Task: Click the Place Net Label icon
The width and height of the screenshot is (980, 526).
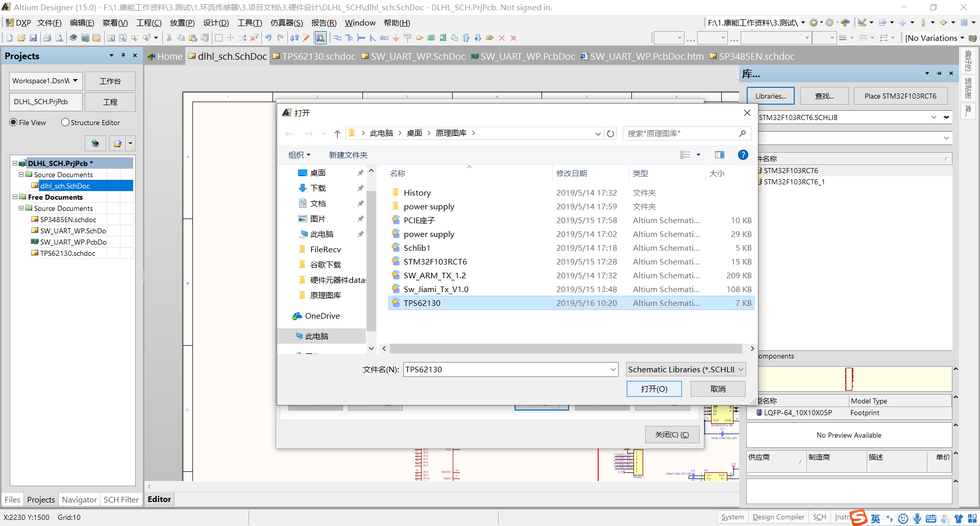Action: pos(384,38)
